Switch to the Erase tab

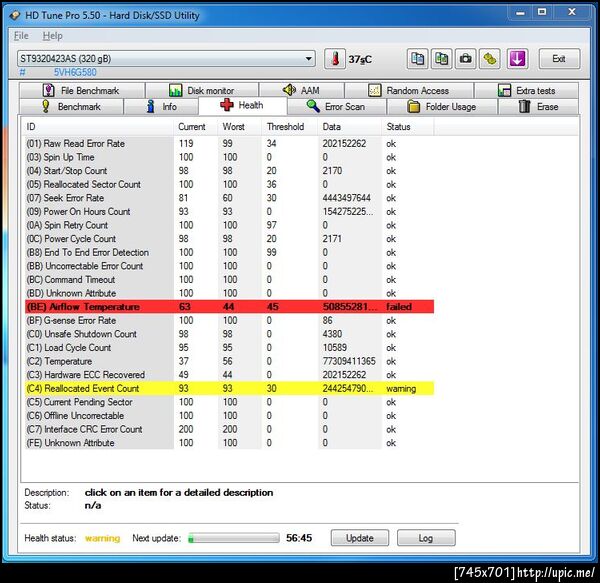tap(538, 107)
